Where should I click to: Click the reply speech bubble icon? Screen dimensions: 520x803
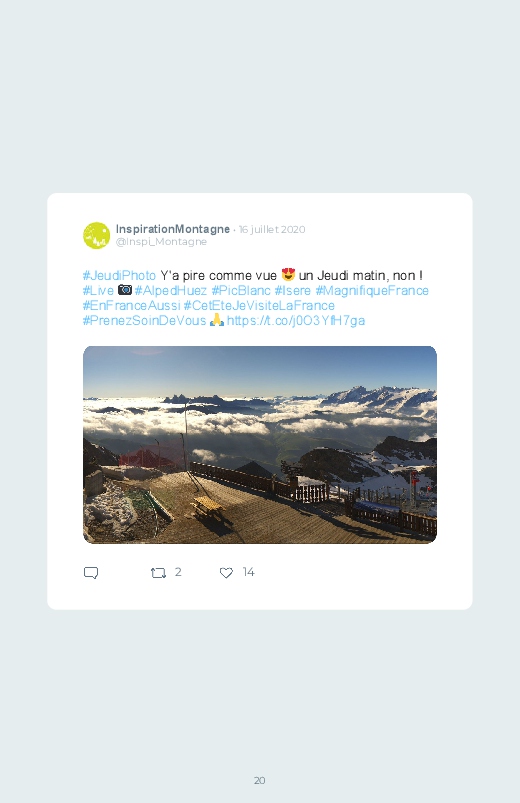point(91,573)
